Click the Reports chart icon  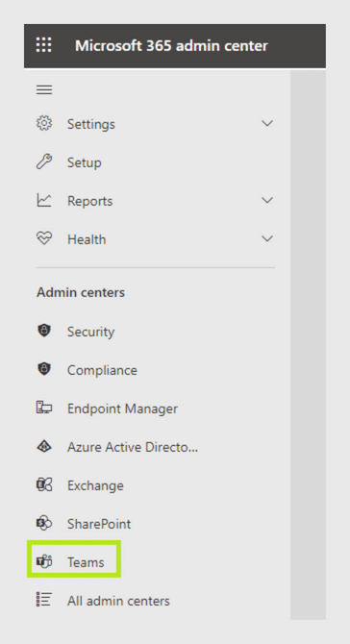pos(44,201)
